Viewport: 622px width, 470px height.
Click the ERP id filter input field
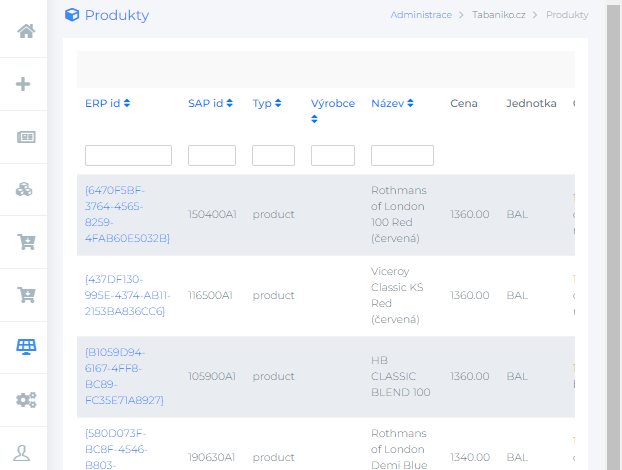point(128,156)
